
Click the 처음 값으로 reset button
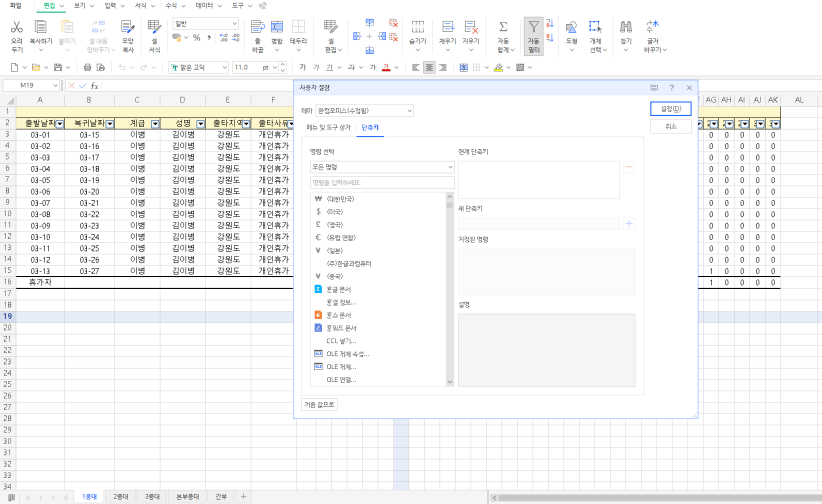(x=319, y=404)
